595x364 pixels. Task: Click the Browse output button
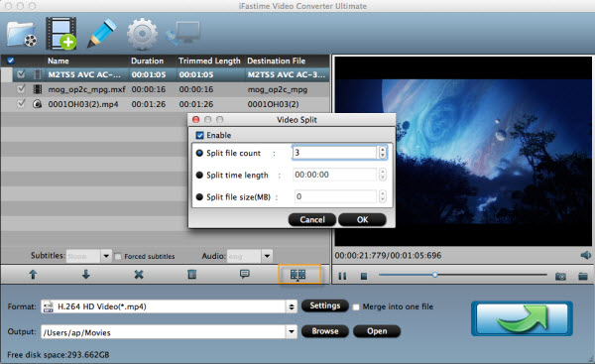click(x=325, y=331)
